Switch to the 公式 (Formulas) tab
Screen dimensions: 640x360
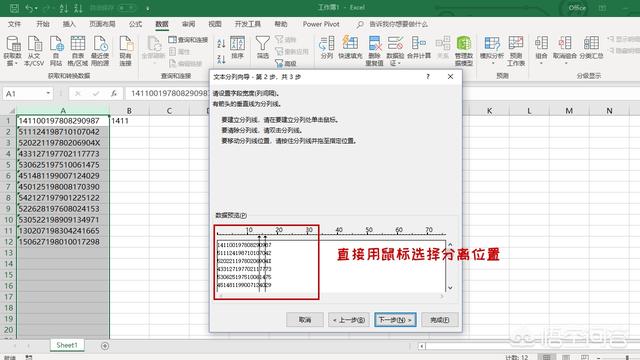pyautogui.click(x=136, y=24)
